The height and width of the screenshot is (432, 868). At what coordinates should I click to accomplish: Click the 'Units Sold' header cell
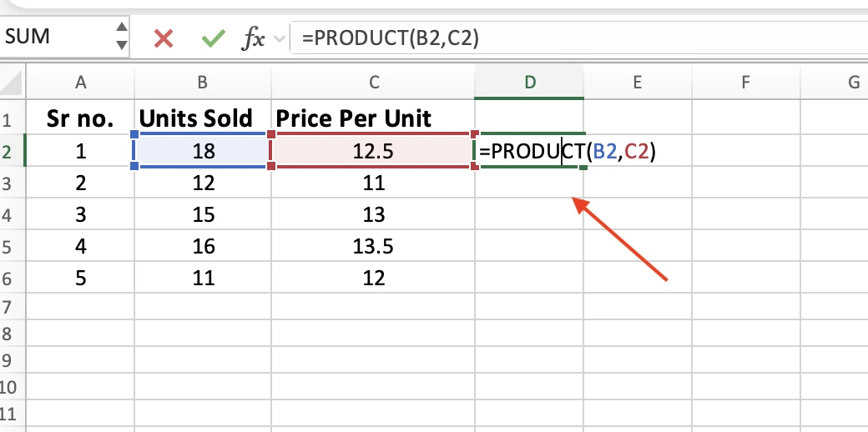pos(203,118)
